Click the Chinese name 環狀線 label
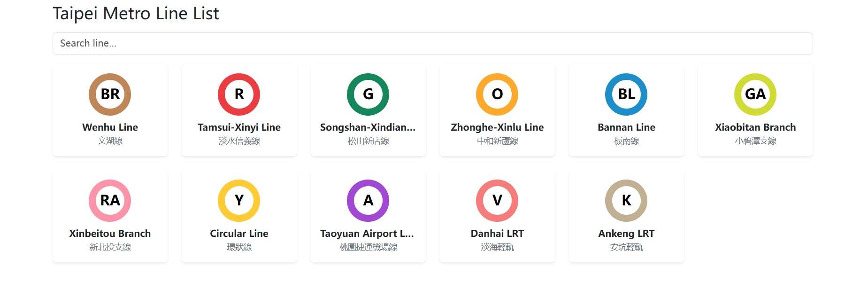Screen dimensions: 868x290 (239, 247)
